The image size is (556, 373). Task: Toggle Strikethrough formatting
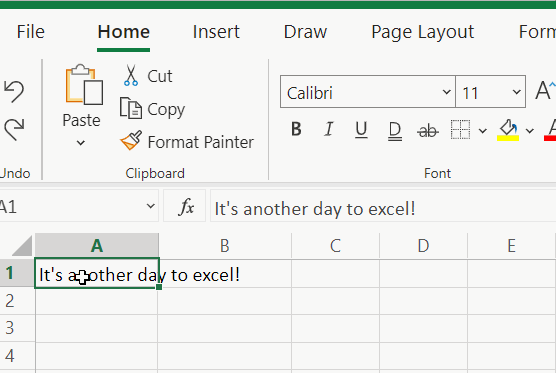(428, 131)
